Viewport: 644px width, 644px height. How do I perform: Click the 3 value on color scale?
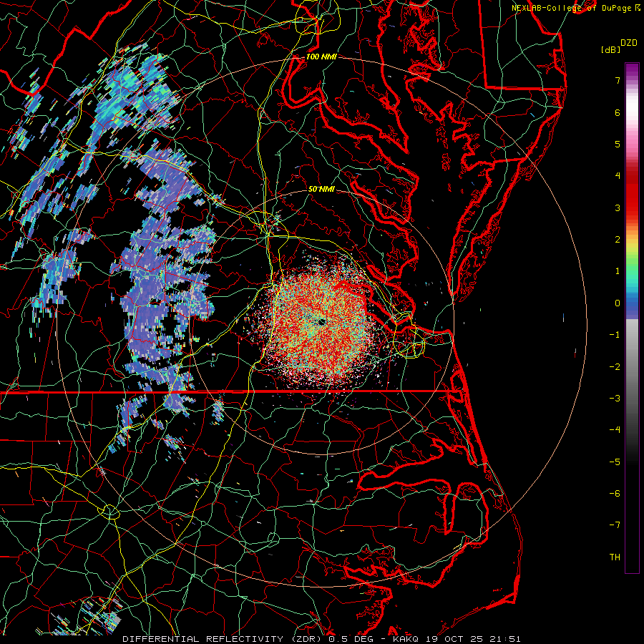618,208
